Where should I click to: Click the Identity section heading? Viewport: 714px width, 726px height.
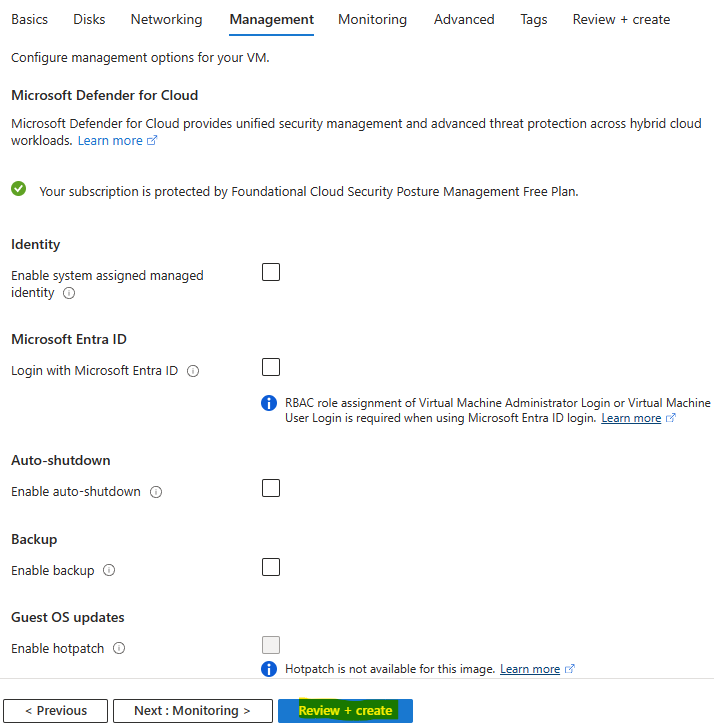[x=36, y=244]
